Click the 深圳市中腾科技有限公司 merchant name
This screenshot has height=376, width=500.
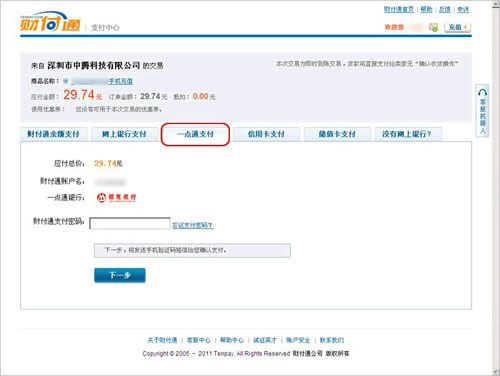[94, 65]
